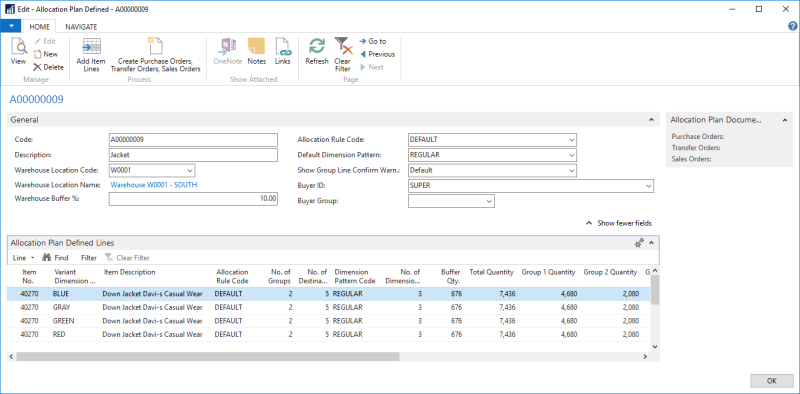Click the Item No. column header
800x394 pixels.
pyautogui.click(x=29, y=276)
